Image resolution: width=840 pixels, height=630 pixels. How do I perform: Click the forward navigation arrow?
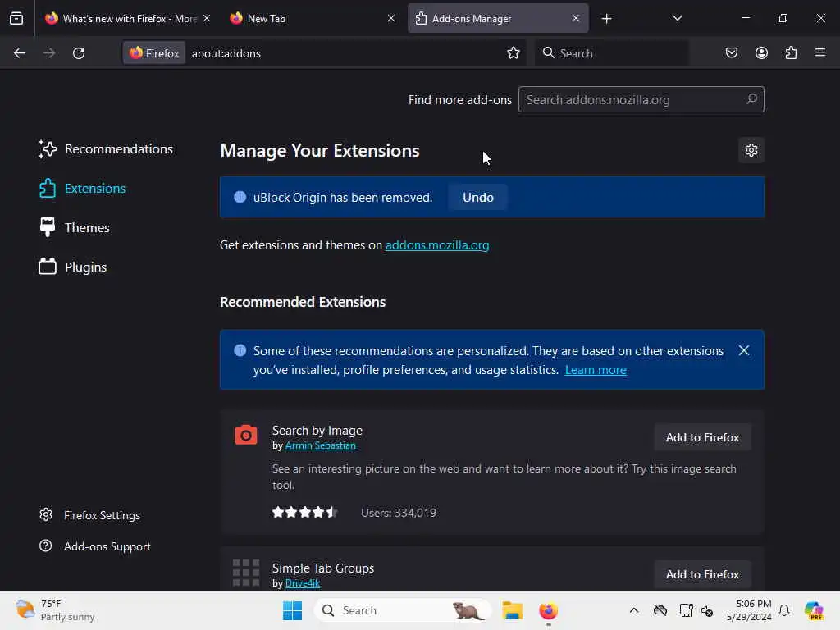coord(49,53)
